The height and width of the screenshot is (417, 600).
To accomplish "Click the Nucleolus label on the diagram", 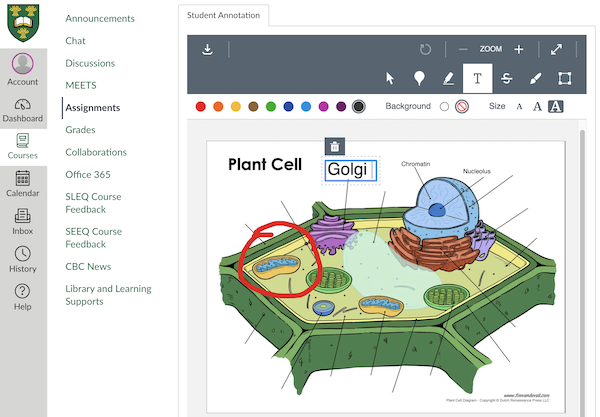I will (x=476, y=171).
